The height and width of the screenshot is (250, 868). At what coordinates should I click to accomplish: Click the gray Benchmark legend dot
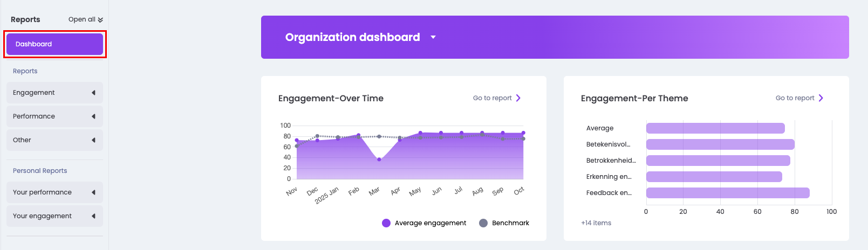[x=483, y=223]
